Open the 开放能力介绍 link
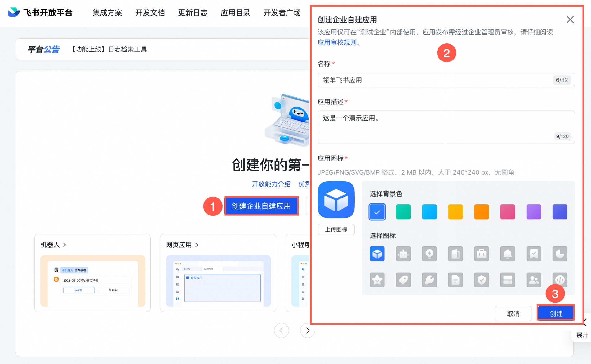Screen dimensions: 591x364 coord(271,184)
